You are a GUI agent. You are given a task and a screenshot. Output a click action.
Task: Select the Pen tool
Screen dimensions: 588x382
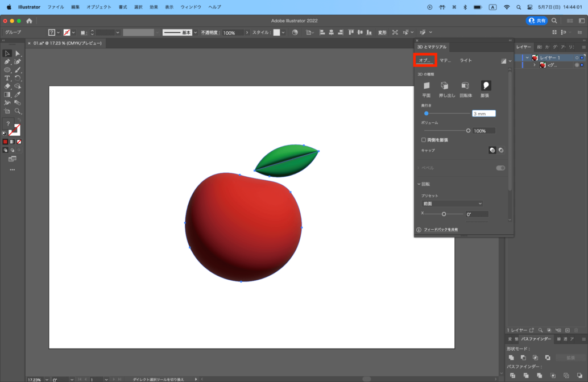pyautogui.click(x=7, y=62)
